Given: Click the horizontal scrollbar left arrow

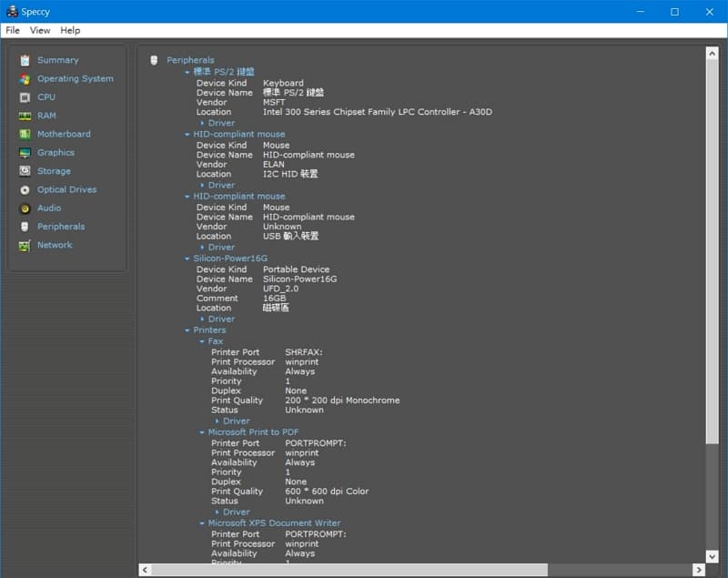Looking at the screenshot, I should click(x=145, y=570).
